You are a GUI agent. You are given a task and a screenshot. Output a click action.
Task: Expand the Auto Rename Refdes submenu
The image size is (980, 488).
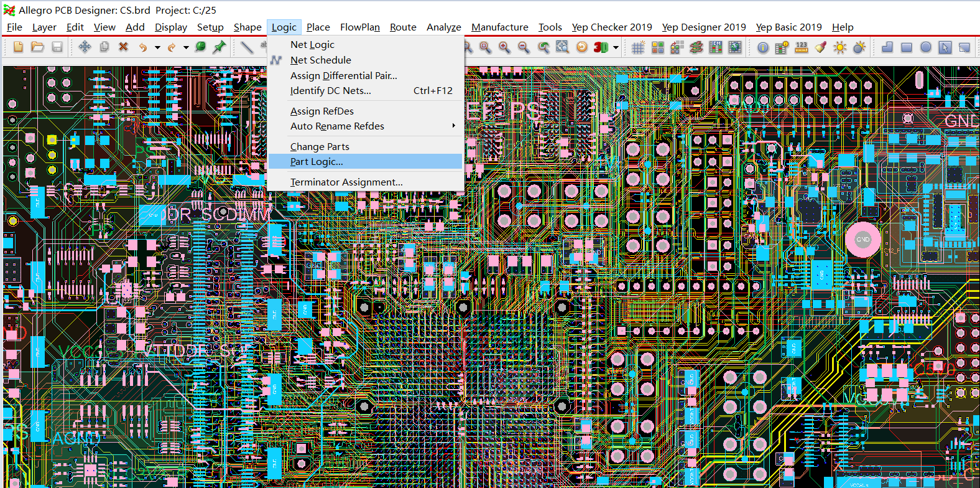454,126
